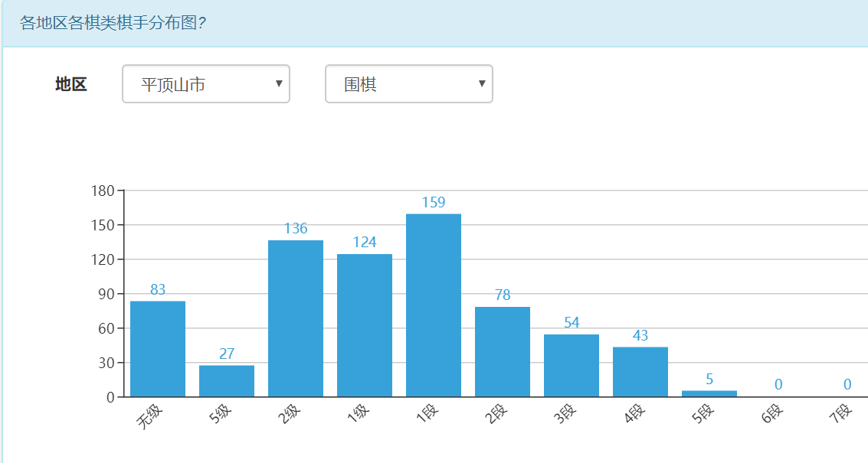This screenshot has height=463, width=868.
Task: Select the 3段 bar with value 54
Action: (x=572, y=366)
